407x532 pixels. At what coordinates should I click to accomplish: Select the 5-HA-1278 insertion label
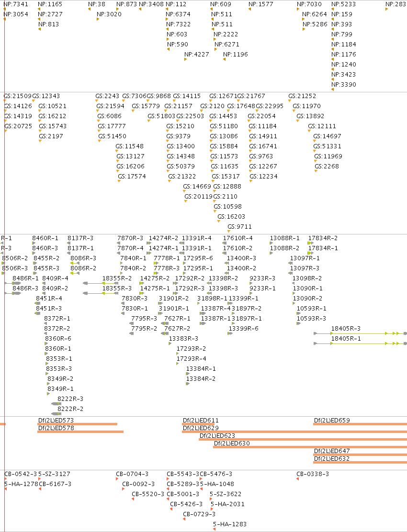pyautogui.click(x=21, y=484)
